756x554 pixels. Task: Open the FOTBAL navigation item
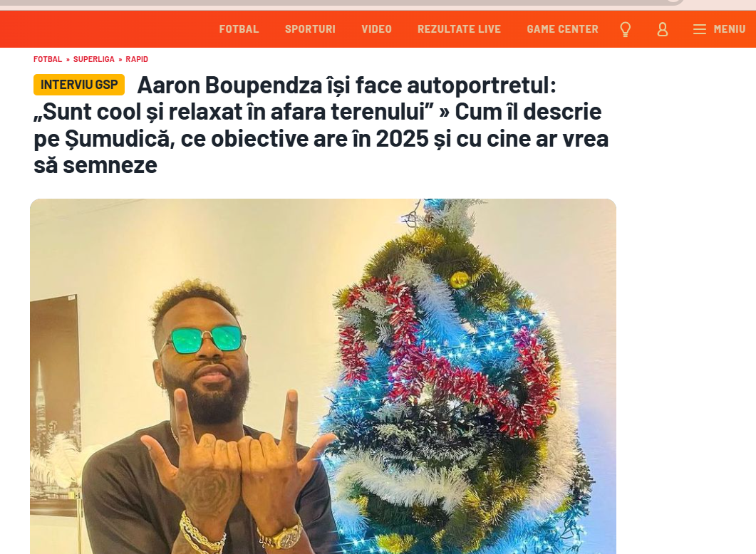click(x=239, y=29)
